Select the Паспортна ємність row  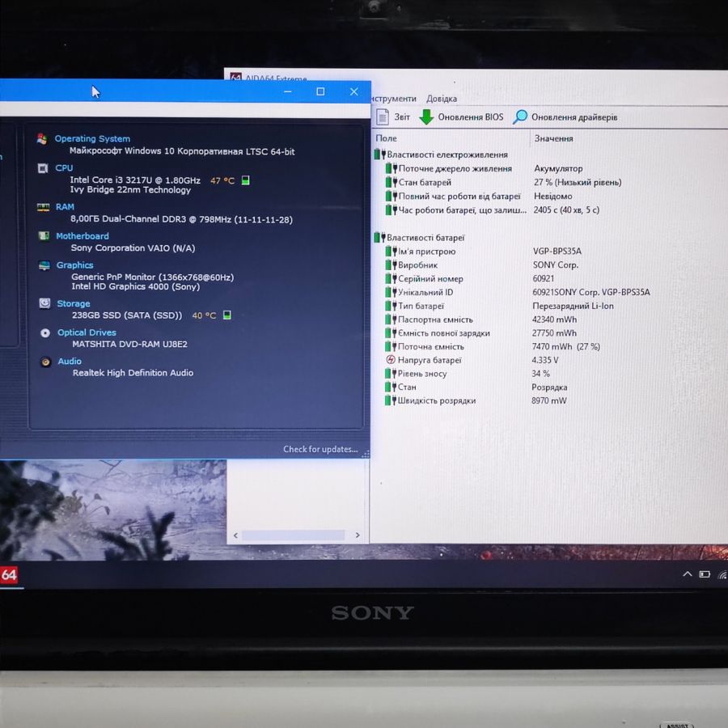(480, 320)
